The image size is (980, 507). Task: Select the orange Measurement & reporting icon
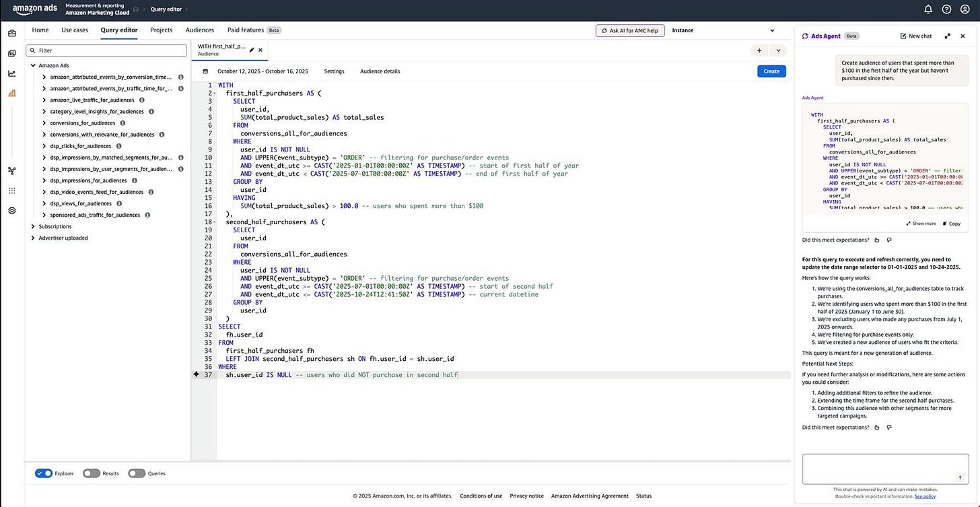point(11,93)
